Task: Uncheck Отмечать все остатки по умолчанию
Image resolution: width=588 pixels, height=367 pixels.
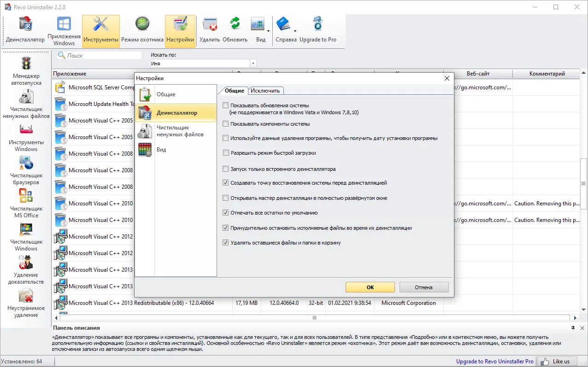Action: tap(226, 213)
